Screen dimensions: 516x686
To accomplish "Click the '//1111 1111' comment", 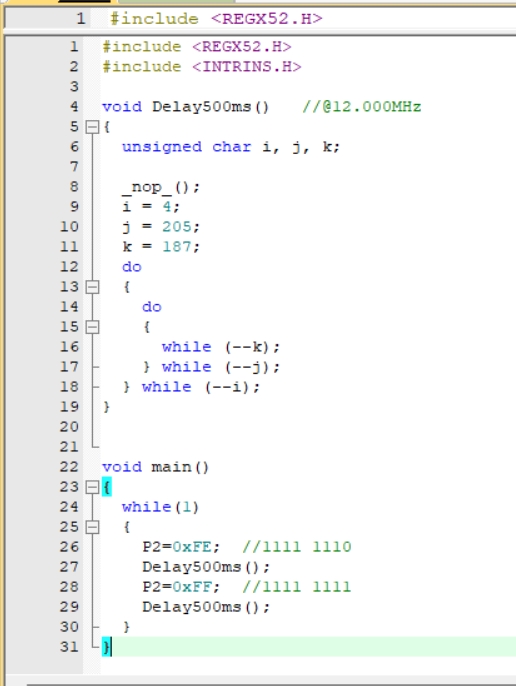I will (x=297, y=587).
